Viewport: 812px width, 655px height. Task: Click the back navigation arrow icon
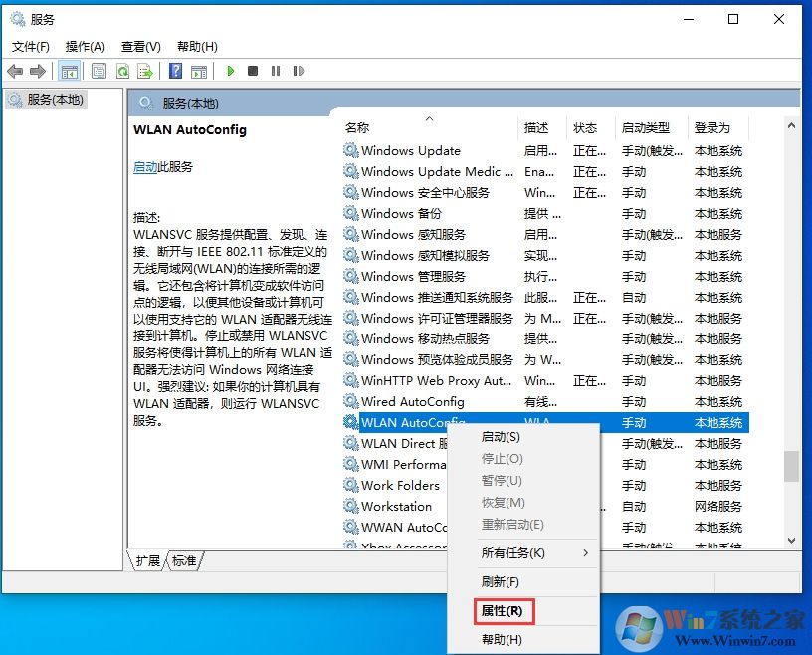(x=14, y=71)
